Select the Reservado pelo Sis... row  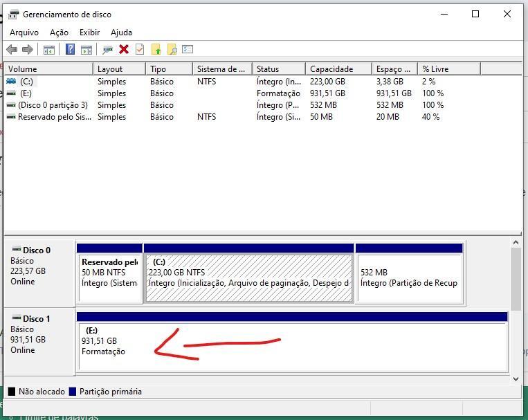[242, 117]
